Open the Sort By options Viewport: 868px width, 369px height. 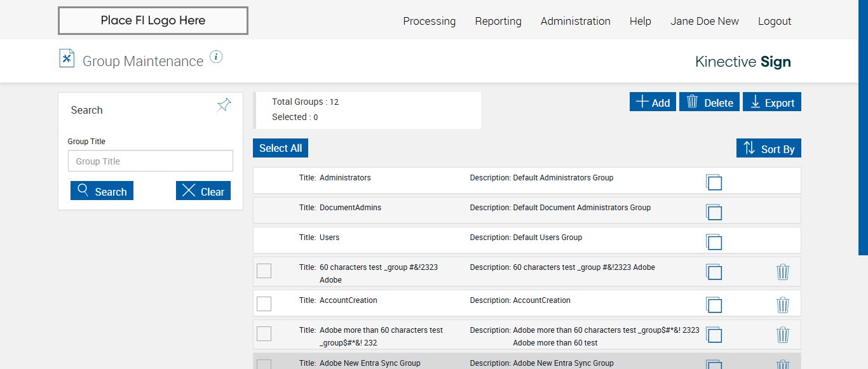click(x=769, y=149)
